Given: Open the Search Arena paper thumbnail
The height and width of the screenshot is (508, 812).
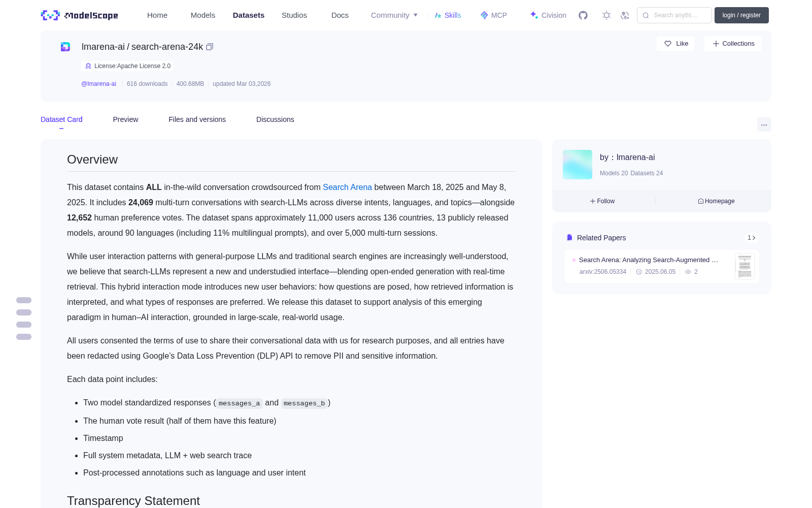Looking at the screenshot, I should pyautogui.click(x=745, y=266).
